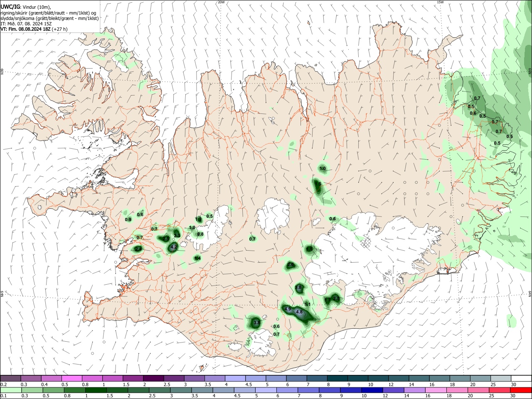Select the pale green 0.1–0.3 swatch in lower legend

[x=11, y=390]
